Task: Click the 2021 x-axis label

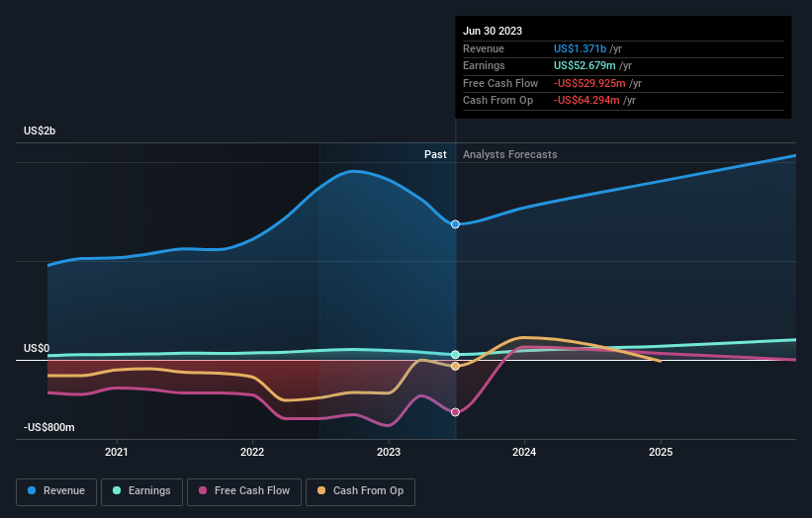Action: pos(116,452)
